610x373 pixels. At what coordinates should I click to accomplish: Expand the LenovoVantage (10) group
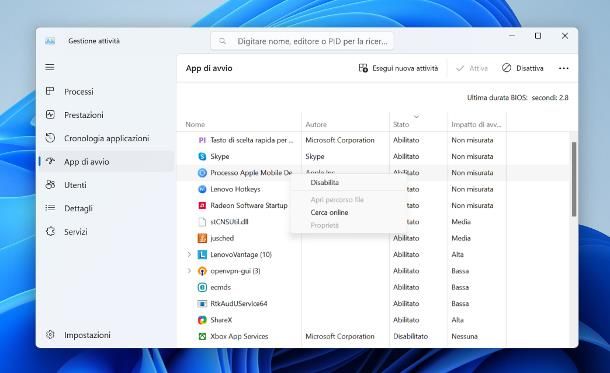click(x=189, y=254)
